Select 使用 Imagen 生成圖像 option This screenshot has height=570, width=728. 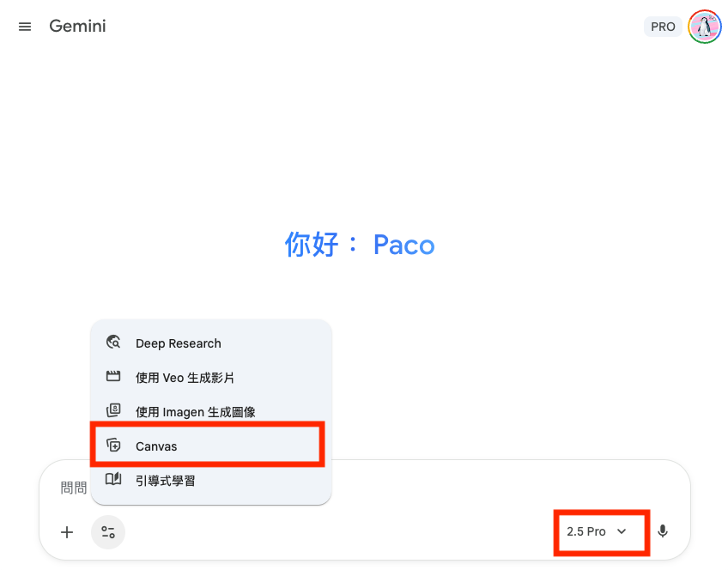pos(196,412)
